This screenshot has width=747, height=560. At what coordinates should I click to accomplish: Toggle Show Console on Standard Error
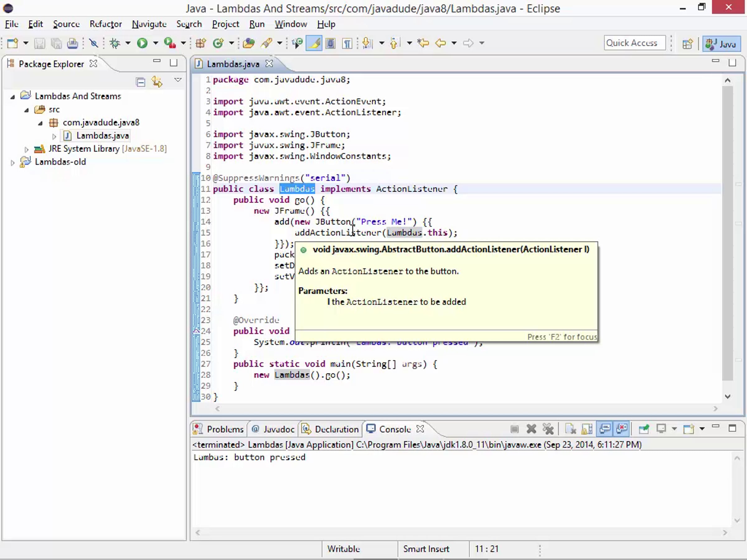pyautogui.click(x=621, y=429)
